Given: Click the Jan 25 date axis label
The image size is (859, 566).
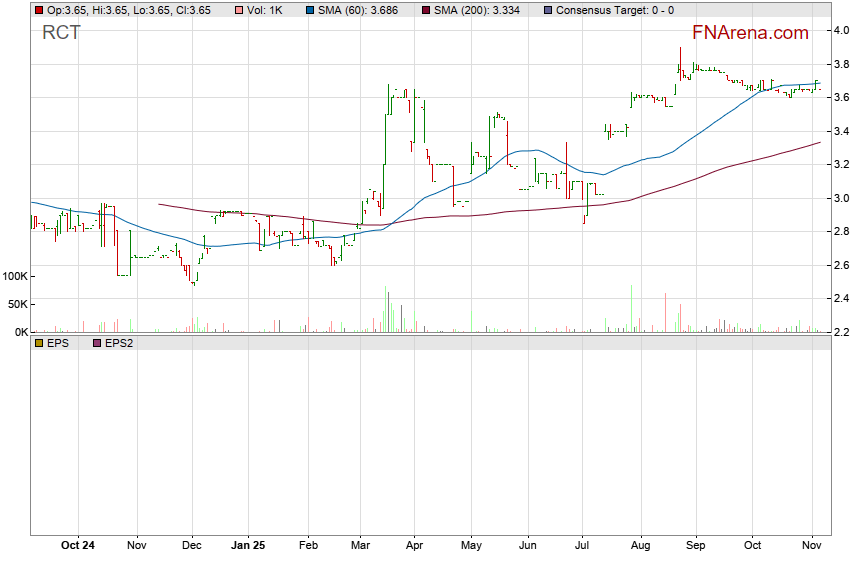Looking at the screenshot, I should coord(248,545).
